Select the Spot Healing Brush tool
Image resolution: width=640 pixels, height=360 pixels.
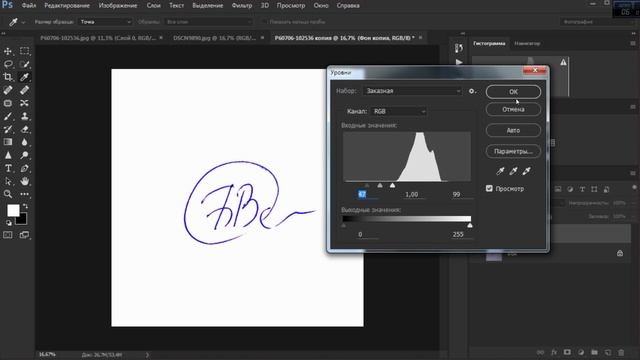(8, 90)
